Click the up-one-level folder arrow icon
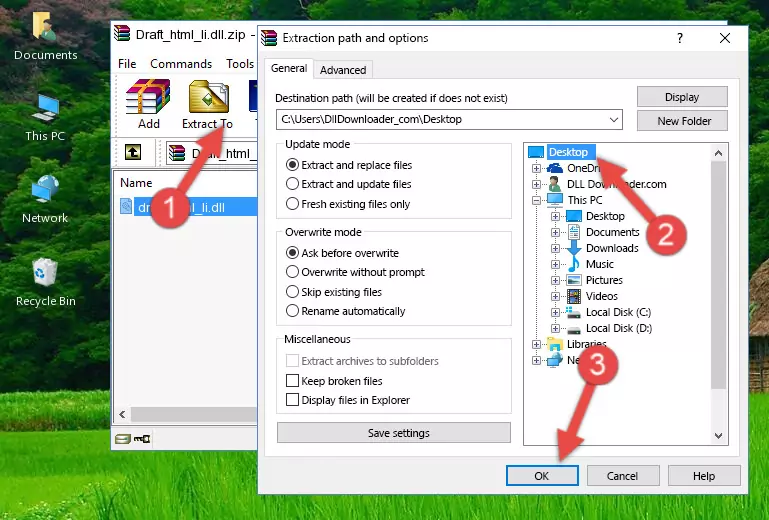 coord(133,153)
